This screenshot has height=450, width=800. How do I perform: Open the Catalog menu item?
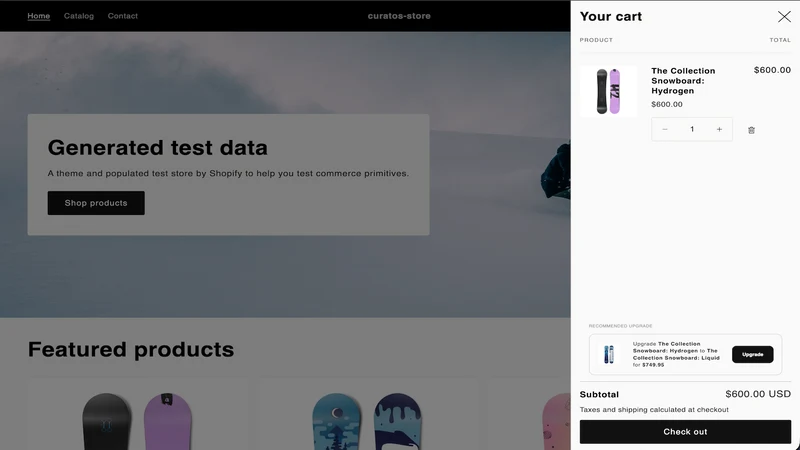(x=79, y=16)
